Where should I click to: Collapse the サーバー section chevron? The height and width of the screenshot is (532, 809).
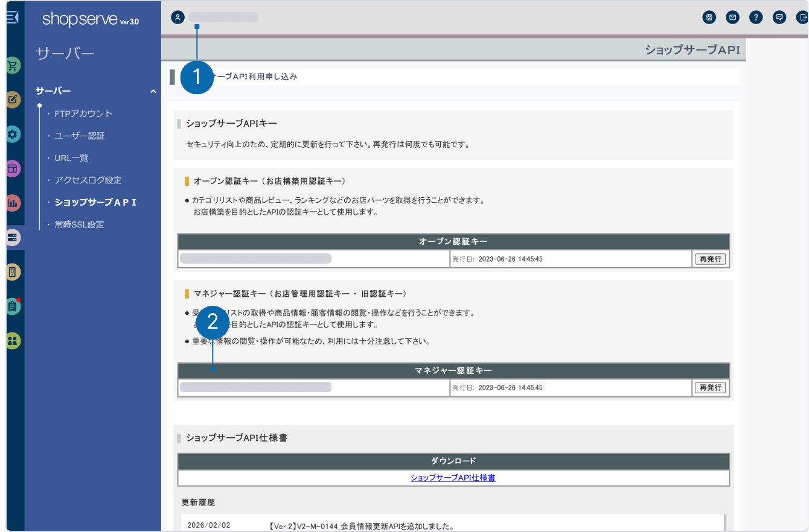pyautogui.click(x=153, y=91)
